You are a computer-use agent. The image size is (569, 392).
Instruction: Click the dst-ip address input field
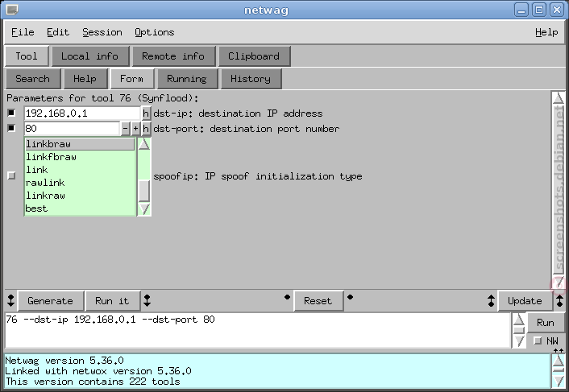click(82, 113)
